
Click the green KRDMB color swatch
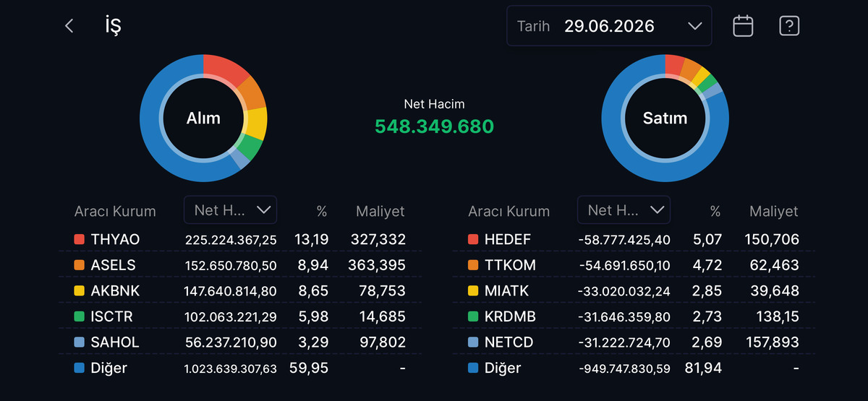(x=473, y=316)
